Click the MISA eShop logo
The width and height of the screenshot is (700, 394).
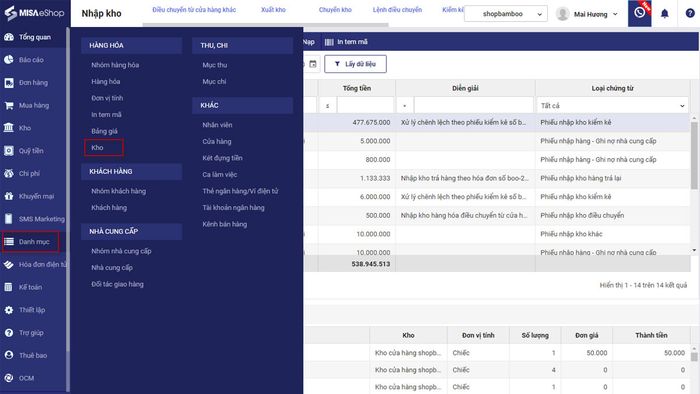34,13
